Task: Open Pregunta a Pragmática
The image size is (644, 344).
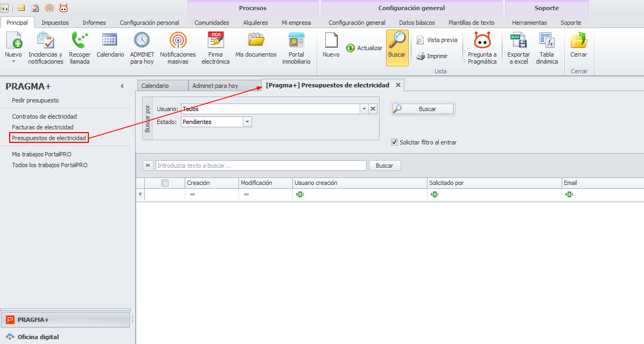Action: pyautogui.click(x=482, y=48)
